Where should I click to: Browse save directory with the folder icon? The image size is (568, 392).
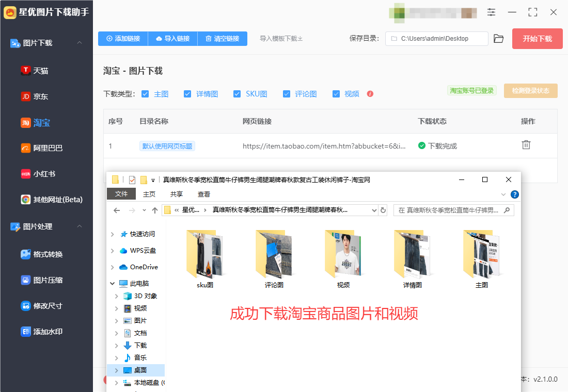[x=498, y=39]
